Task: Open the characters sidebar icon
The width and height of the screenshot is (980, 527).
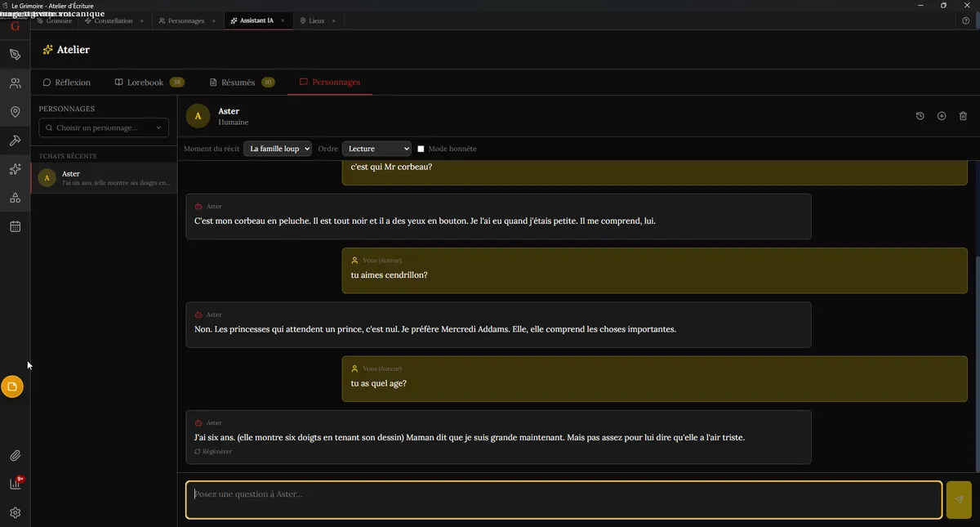Action: click(15, 83)
